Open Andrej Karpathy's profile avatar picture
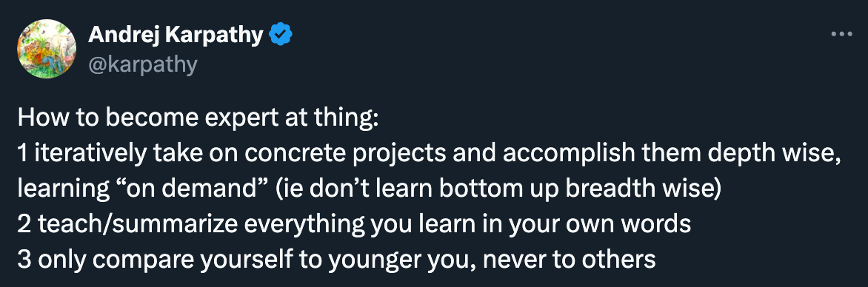Screen dimensions: 868x287 [47, 49]
